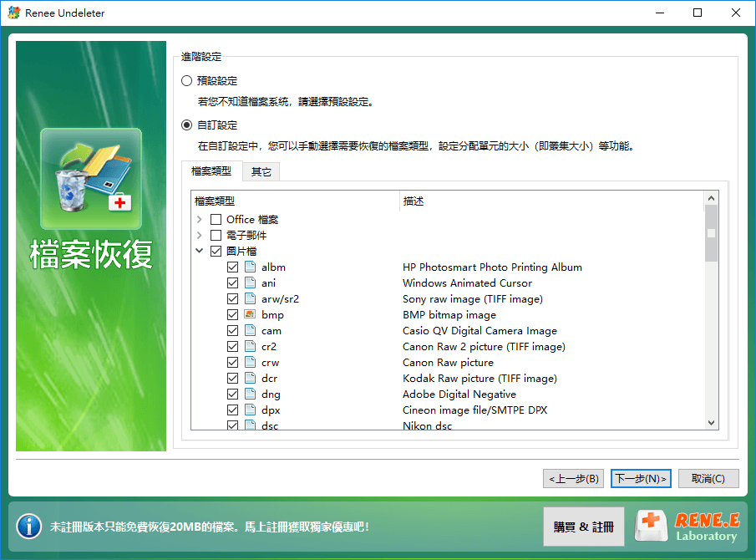Select the 自訂設定 radio button
Screen dimensions: 756x560
[186, 125]
